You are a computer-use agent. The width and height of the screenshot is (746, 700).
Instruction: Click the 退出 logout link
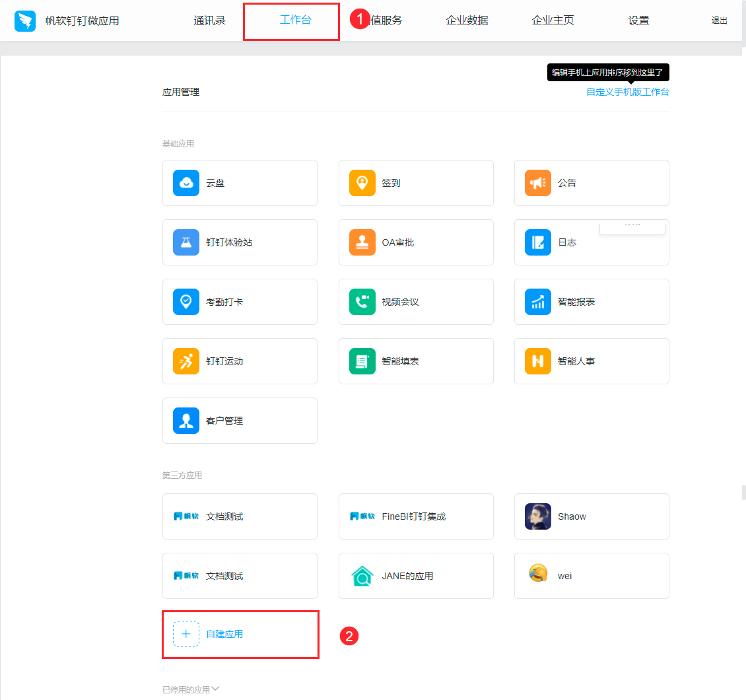pyautogui.click(x=719, y=20)
